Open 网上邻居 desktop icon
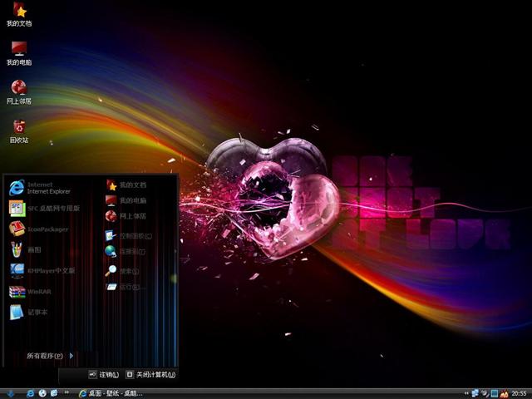 (19, 92)
